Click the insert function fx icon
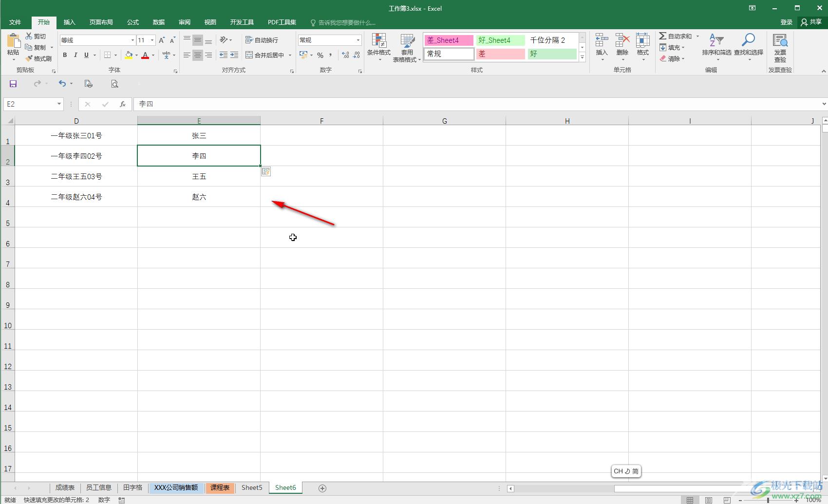The image size is (828, 504). click(x=123, y=104)
